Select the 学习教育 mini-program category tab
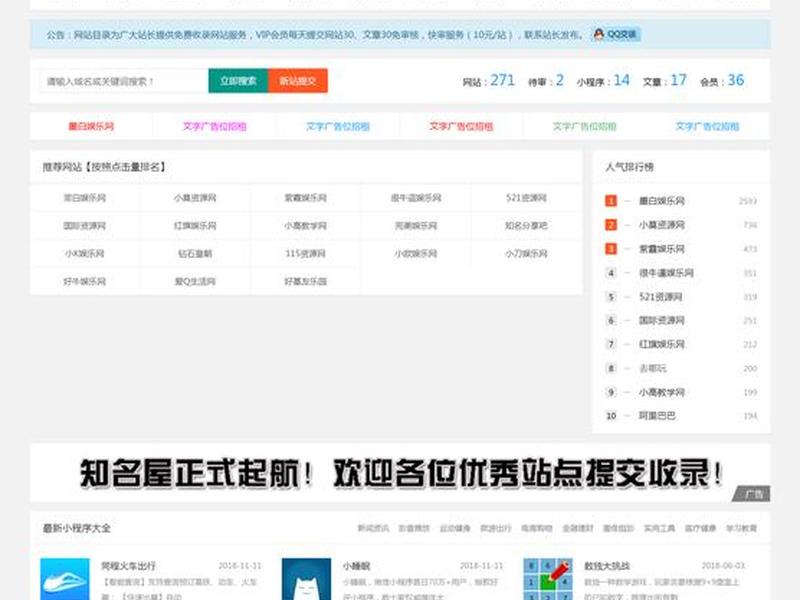Image resolution: width=800 pixels, height=600 pixels. pos(741,528)
